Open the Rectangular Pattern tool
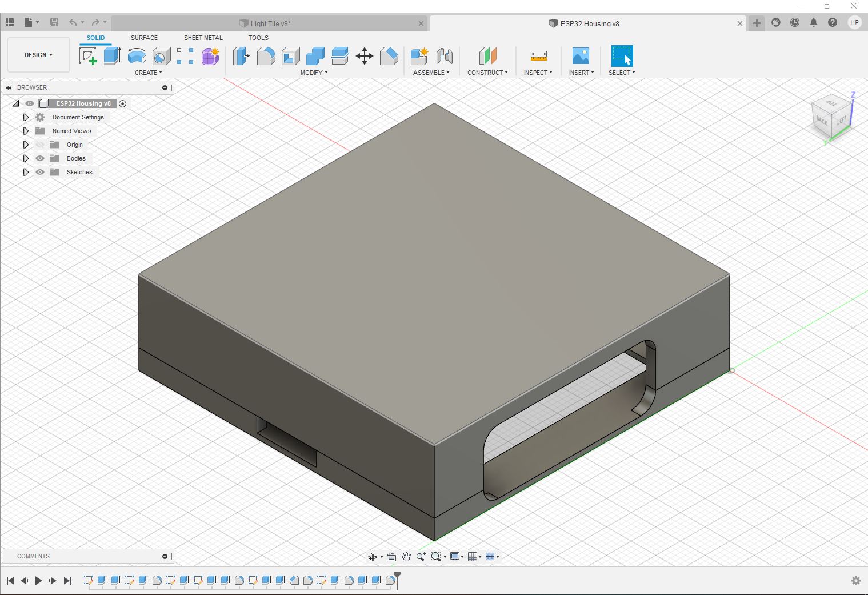868x595 pixels. point(185,56)
